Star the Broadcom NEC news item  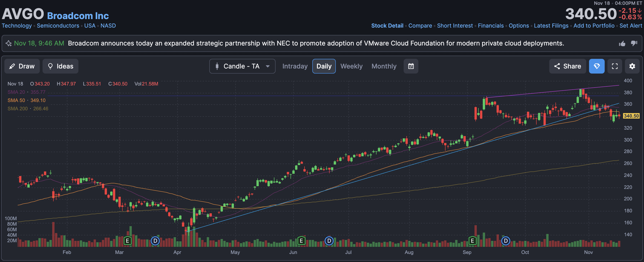coord(9,43)
